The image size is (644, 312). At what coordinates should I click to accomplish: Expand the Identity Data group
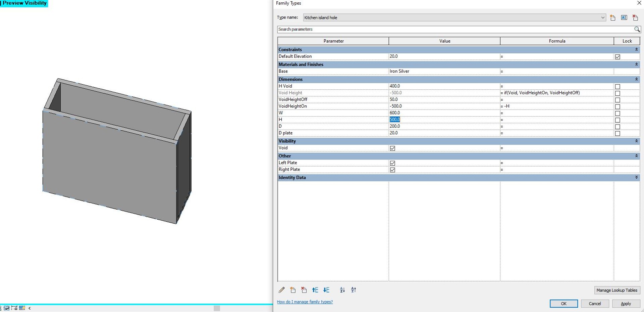[x=636, y=177]
